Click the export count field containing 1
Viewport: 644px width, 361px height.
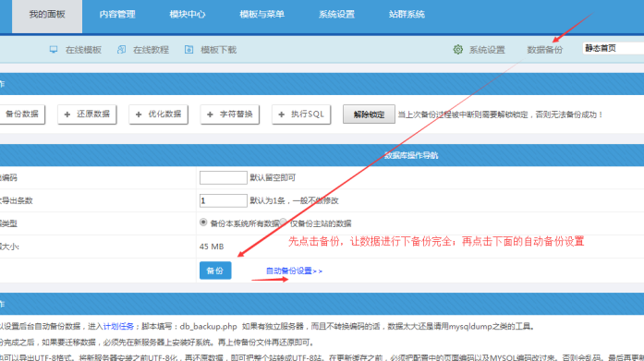tap(223, 200)
